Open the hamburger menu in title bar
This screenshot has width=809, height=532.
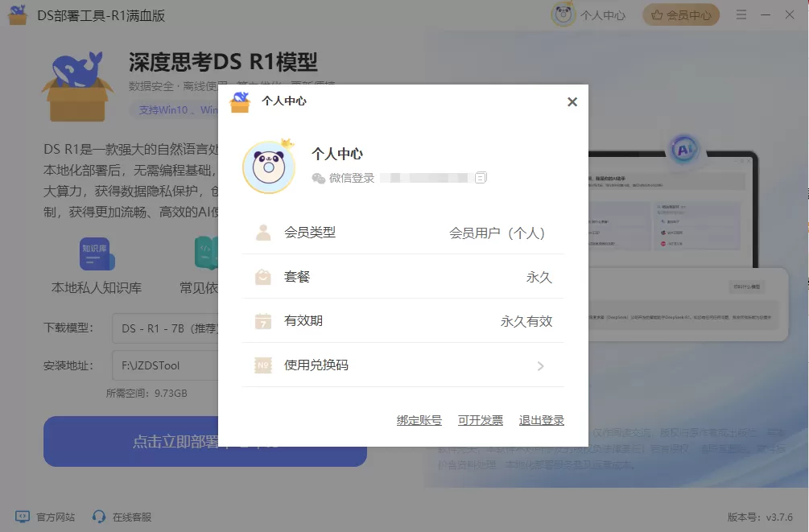(741, 15)
